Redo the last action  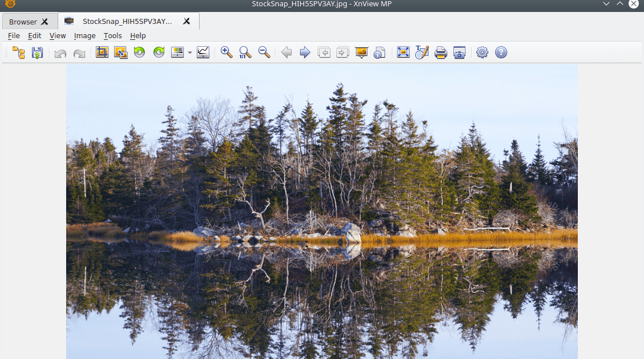[79, 53]
